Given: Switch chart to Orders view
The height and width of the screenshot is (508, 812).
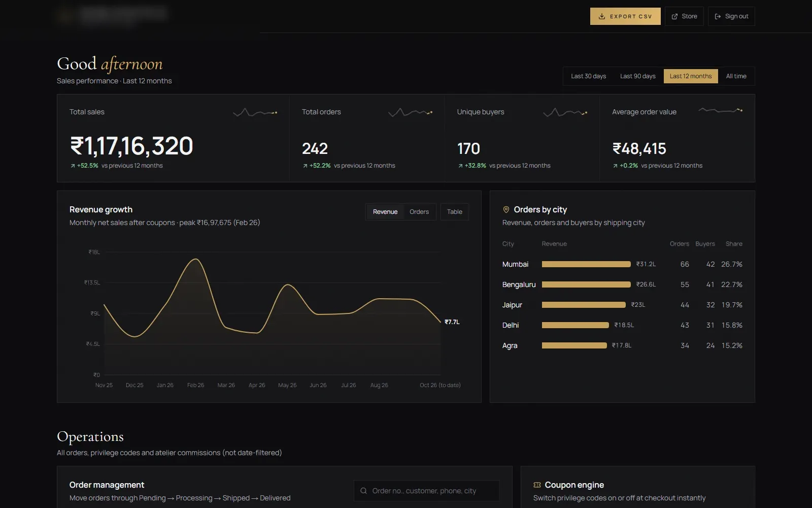Looking at the screenshot, I should pos(419,212).
